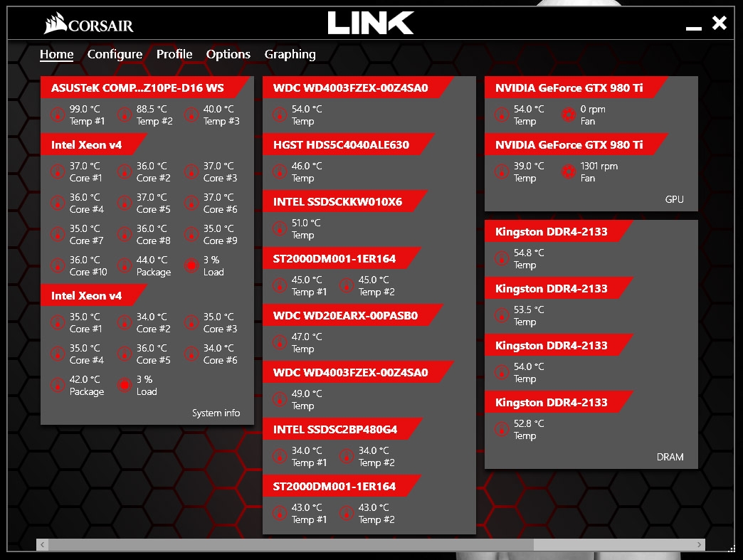743x560 pixels.
Task: Click the INTEL SSDSC2BP480G4 header
Action: coord(342,429)
